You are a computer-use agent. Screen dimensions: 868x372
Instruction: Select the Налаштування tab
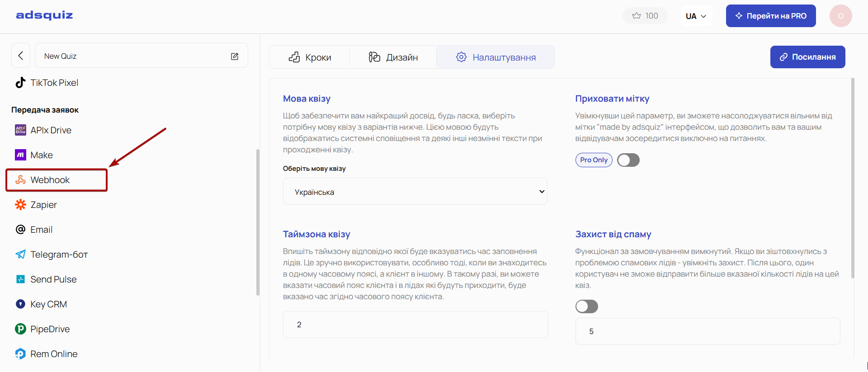[x=495, y=57]
